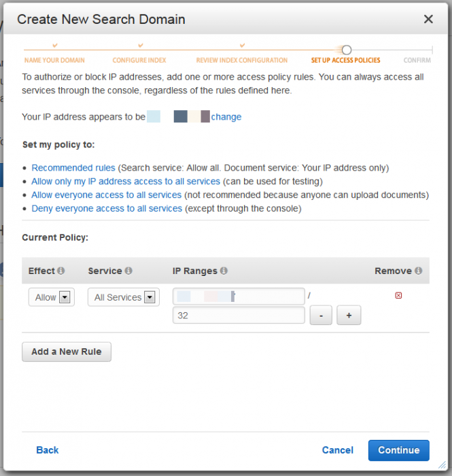Click the Remove column info icon
Screen dimensions: 452x476
pyautogui.click(x=419, y=271)
